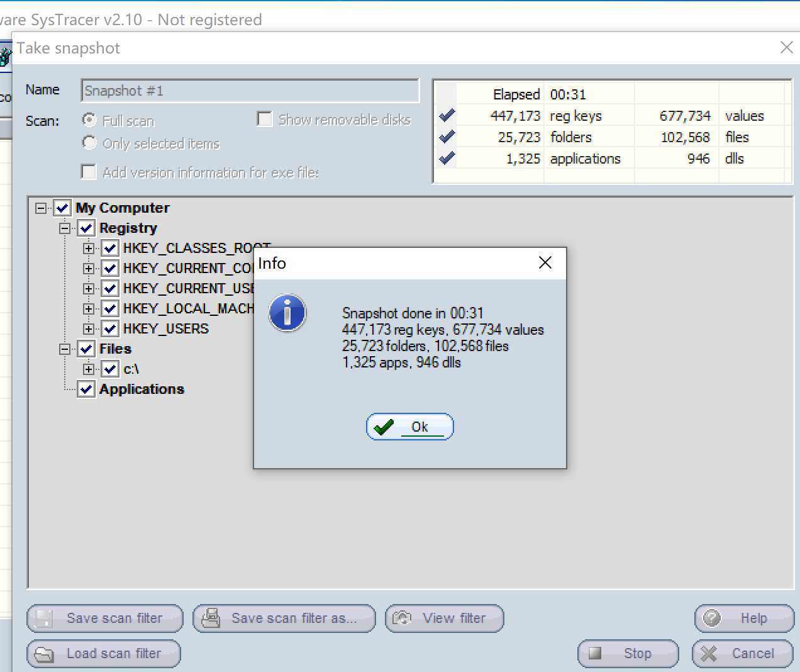Image resolution: width=800 pixels, height=672 pixels.
Task: Toggle the Files checkbox
Action: point(86,349)
